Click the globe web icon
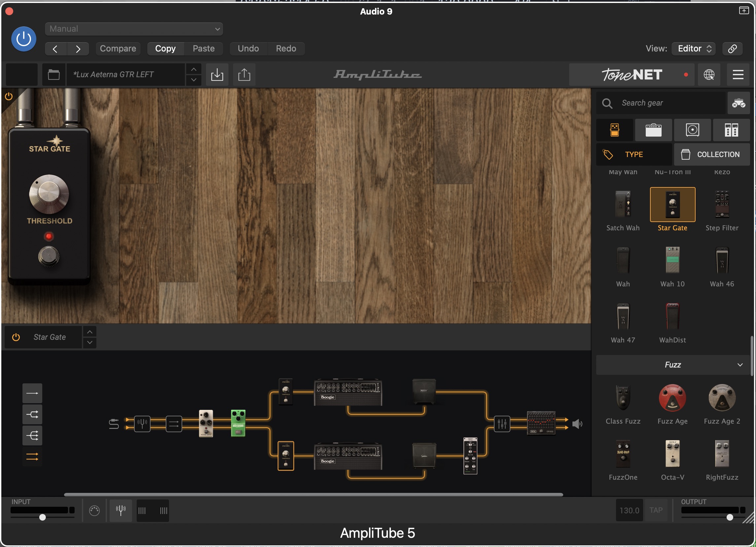This screenshot has width=756, height=547. click(709, 75)
